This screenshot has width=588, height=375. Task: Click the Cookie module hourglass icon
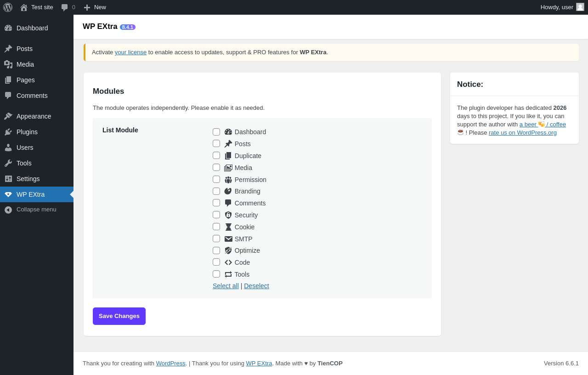click(228, 227)
